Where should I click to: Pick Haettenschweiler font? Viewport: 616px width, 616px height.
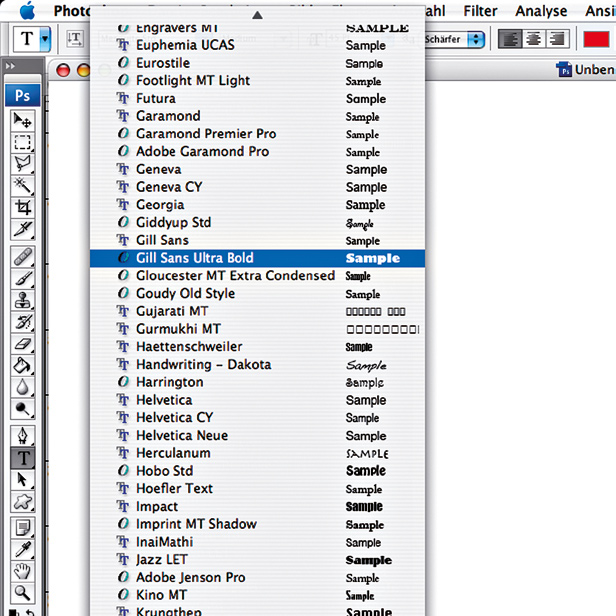click(x=257, y=346)
